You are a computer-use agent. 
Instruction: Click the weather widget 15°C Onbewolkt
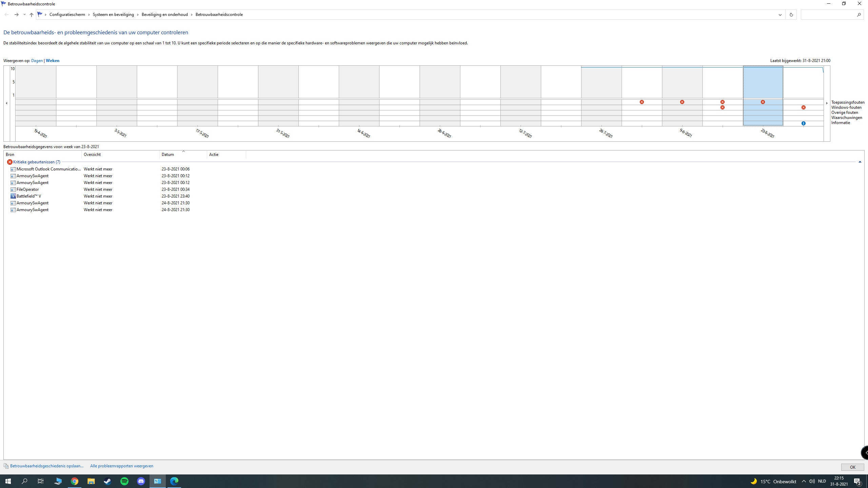pyautogui.click(x=773, y=481)
